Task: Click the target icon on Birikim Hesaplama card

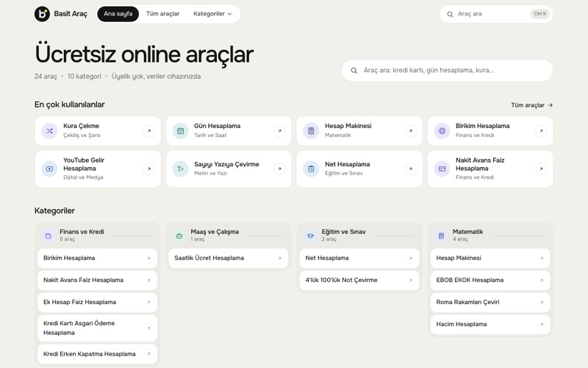Action: 442,131
